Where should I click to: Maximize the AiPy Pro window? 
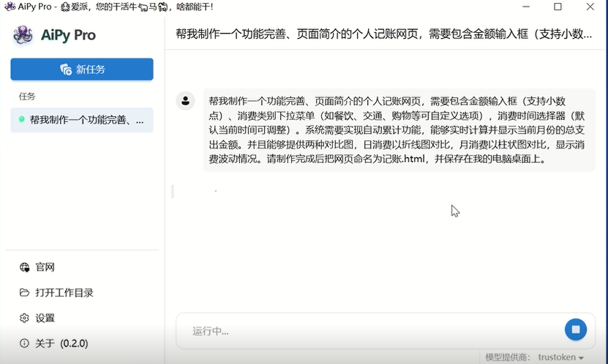[558, 7]
